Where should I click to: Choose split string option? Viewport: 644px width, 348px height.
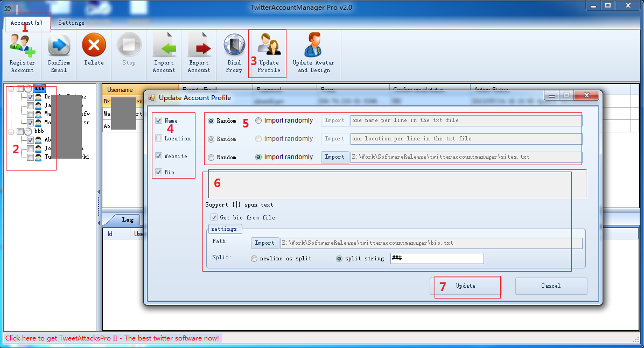[x=339, y=259]
